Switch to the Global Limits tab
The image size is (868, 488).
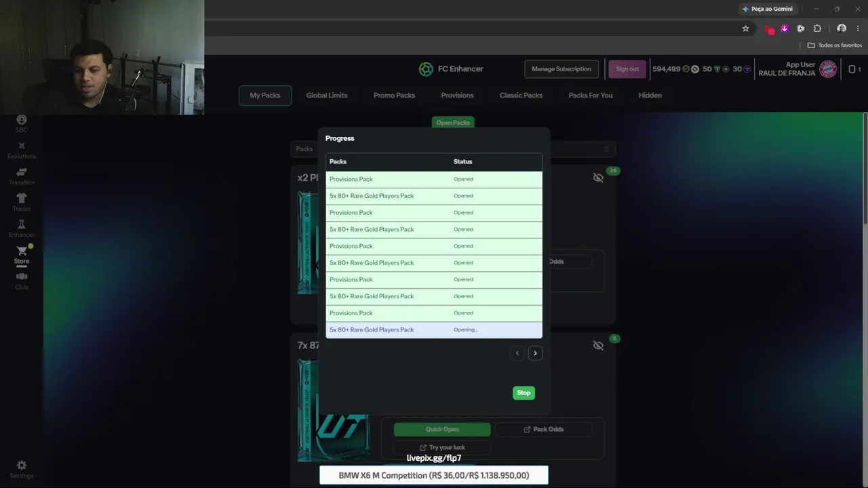(x=327, y=96)
